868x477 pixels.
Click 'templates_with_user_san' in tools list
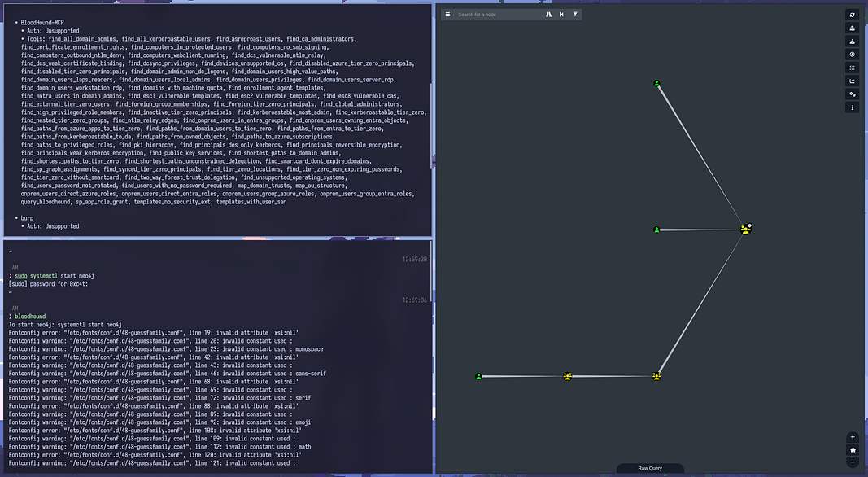pos(251,202)
